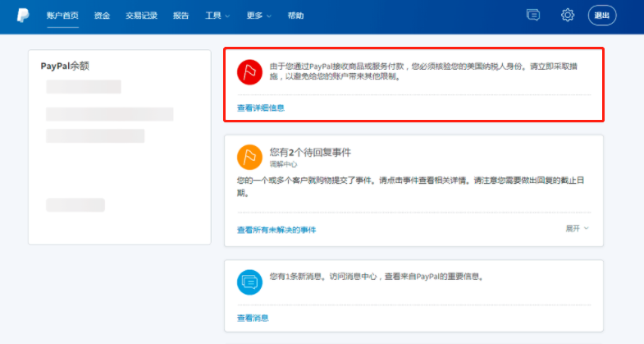
Task: Open the 资金 menu item
Action: (x=102, y=16)
